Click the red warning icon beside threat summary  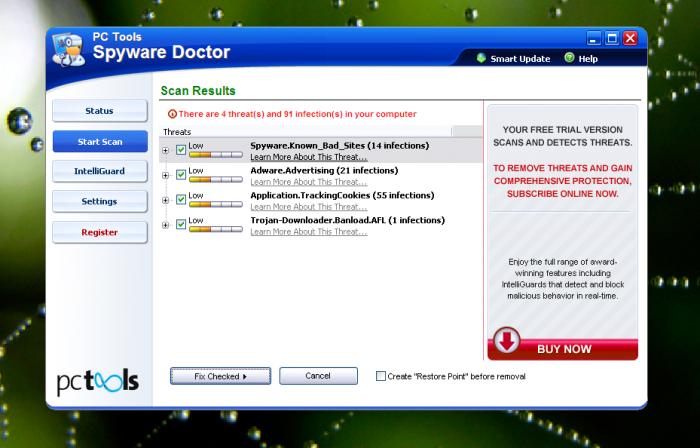click(172, 114)
